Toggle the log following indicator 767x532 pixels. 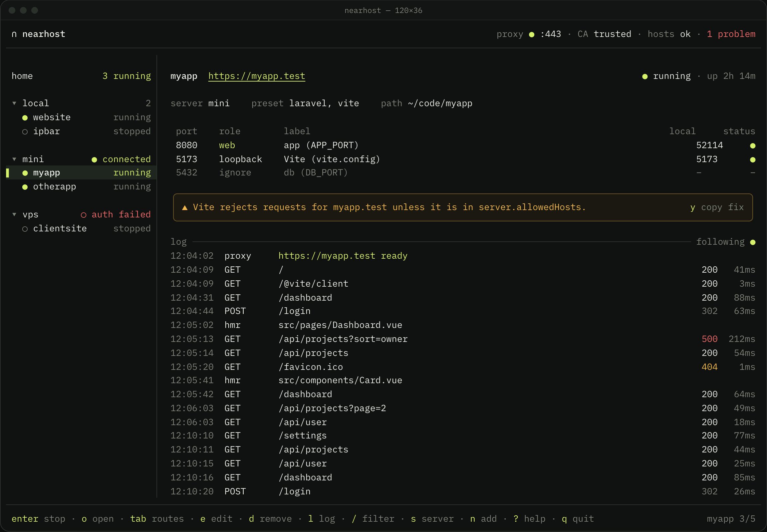(726, 242)
